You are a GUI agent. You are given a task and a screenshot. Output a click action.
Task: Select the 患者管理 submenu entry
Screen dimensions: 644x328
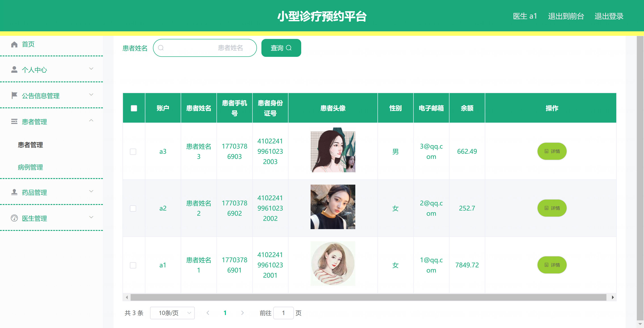point(30,145)
